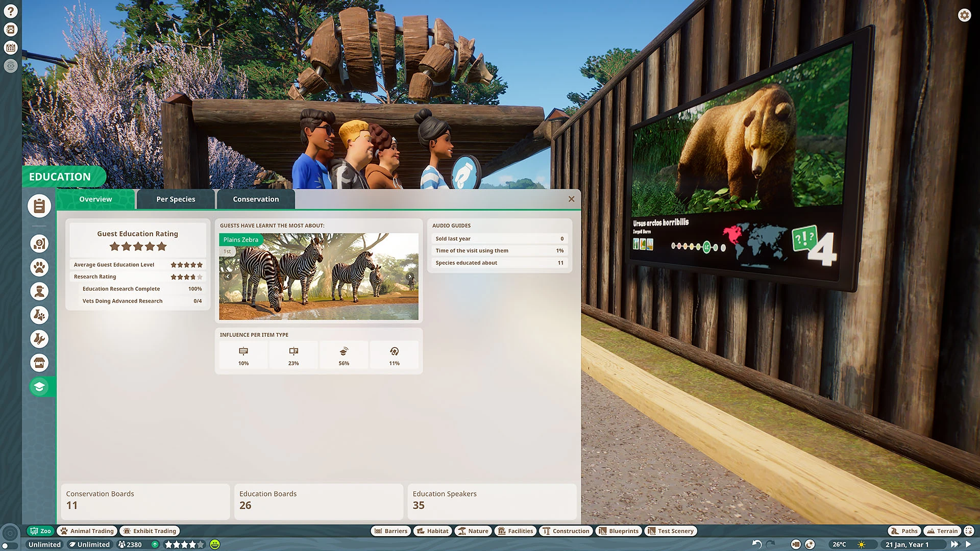The height and width of the screenshot is (551, 980).
Task: Open the Shops sidebar icon
Action: tap(39, 363)
